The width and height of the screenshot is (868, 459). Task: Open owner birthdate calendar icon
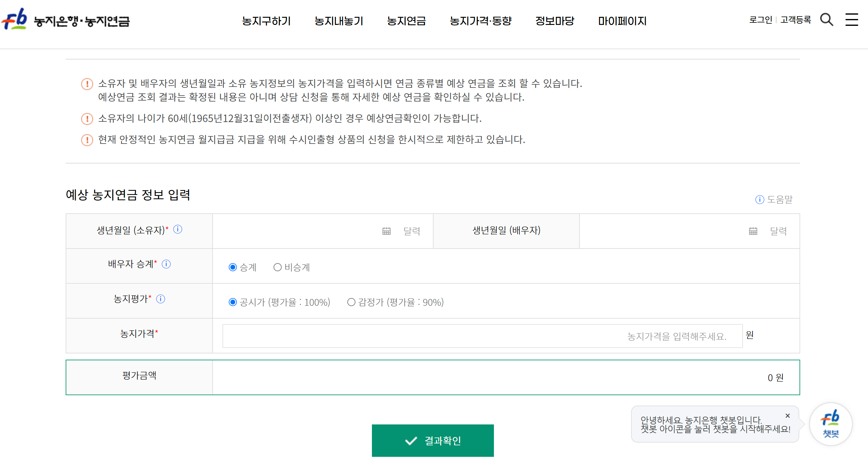point(387,231)
